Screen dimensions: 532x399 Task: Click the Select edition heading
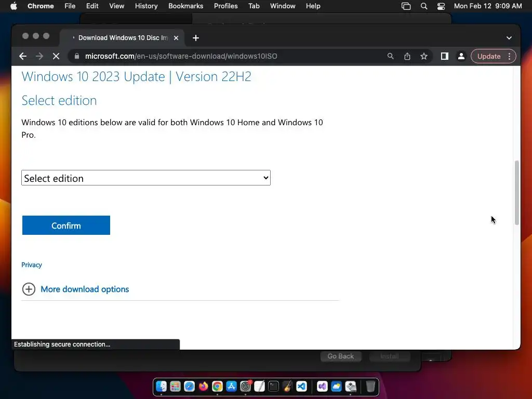coord(59,100)
